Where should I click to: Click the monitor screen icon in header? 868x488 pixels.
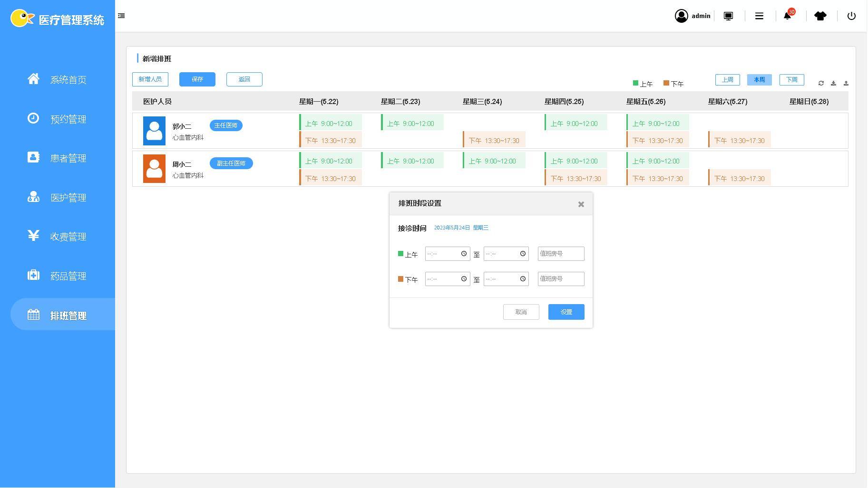[728, 16]
